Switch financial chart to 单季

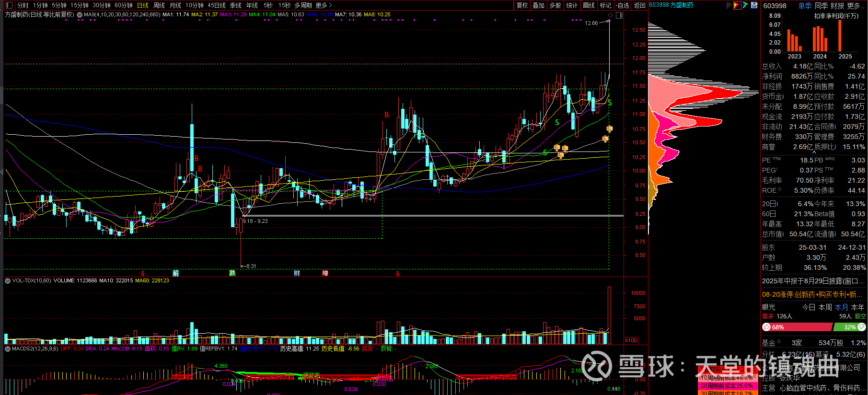coord(805,6)
